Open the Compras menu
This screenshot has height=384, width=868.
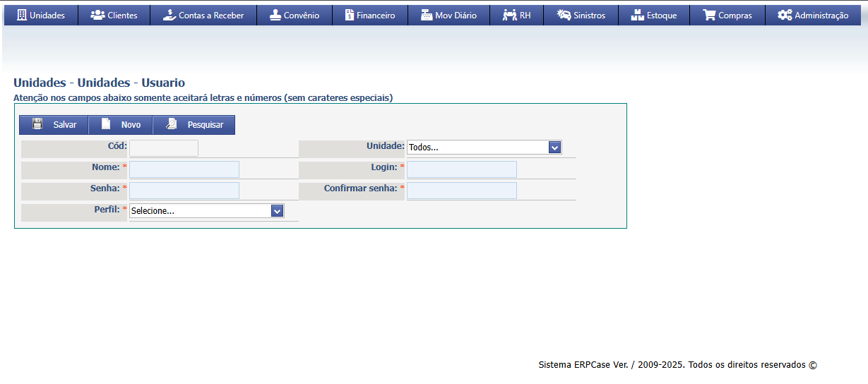727,15
